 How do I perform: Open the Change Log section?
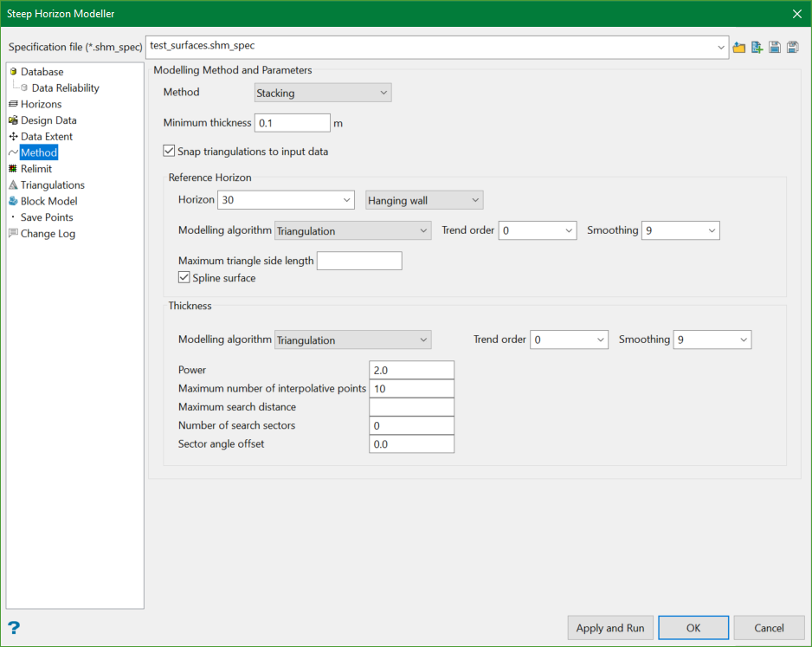click(48, 233)
